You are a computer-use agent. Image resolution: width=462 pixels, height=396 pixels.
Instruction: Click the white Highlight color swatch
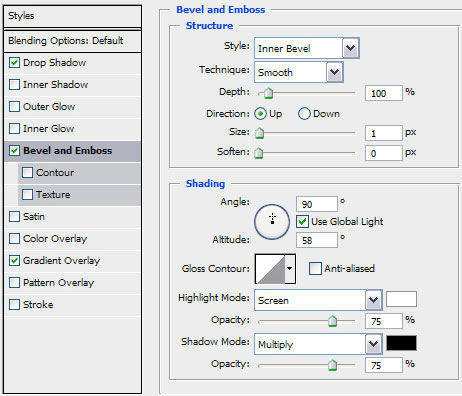pos(401,299)
